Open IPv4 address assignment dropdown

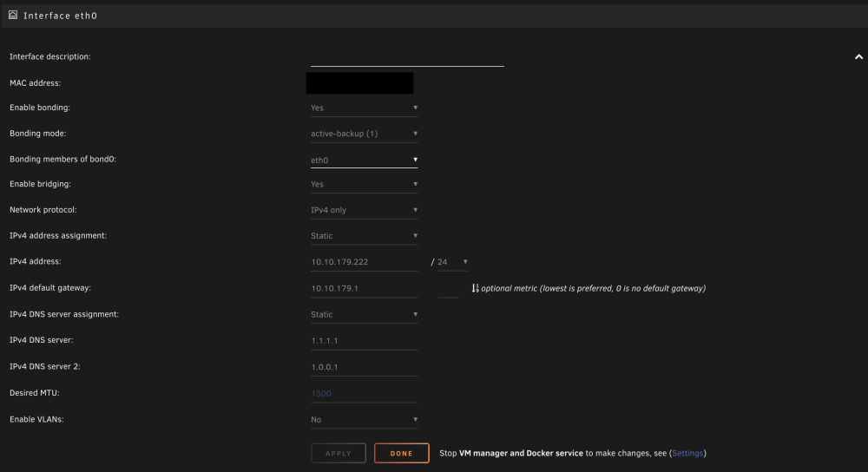(x=364, y=236)
